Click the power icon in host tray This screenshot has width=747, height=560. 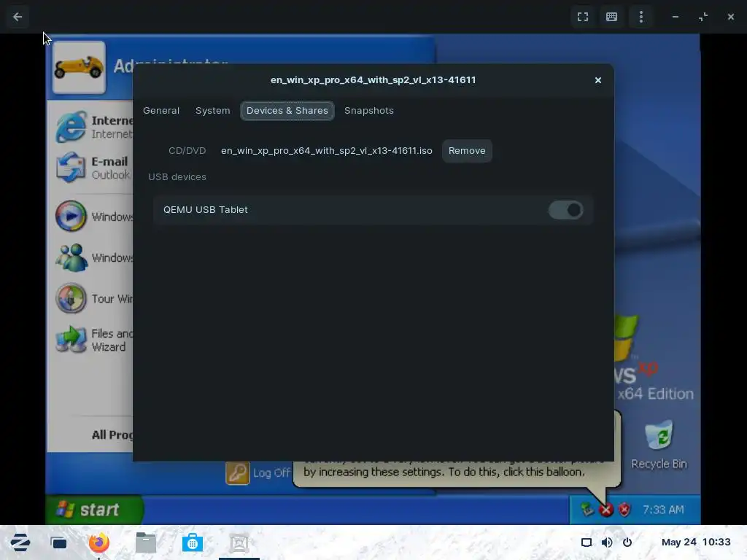point(627,542)
